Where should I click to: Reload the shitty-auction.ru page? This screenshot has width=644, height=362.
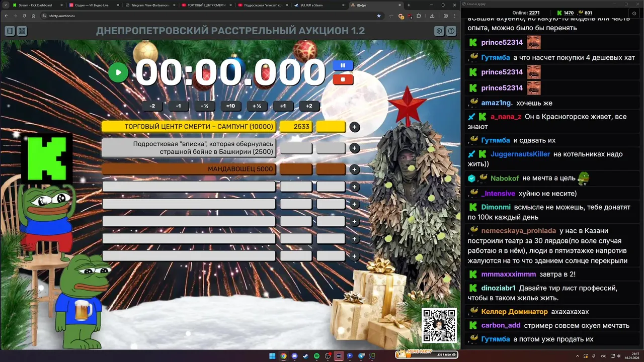(x=24, y=16)
